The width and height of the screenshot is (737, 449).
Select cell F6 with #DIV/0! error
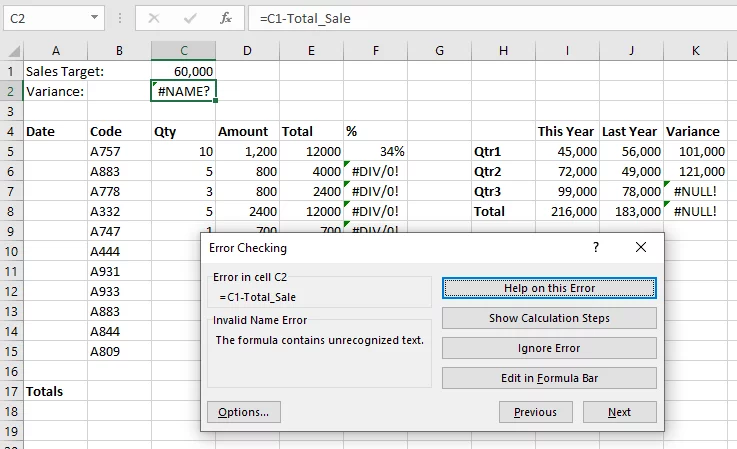[x=375, y=171]
